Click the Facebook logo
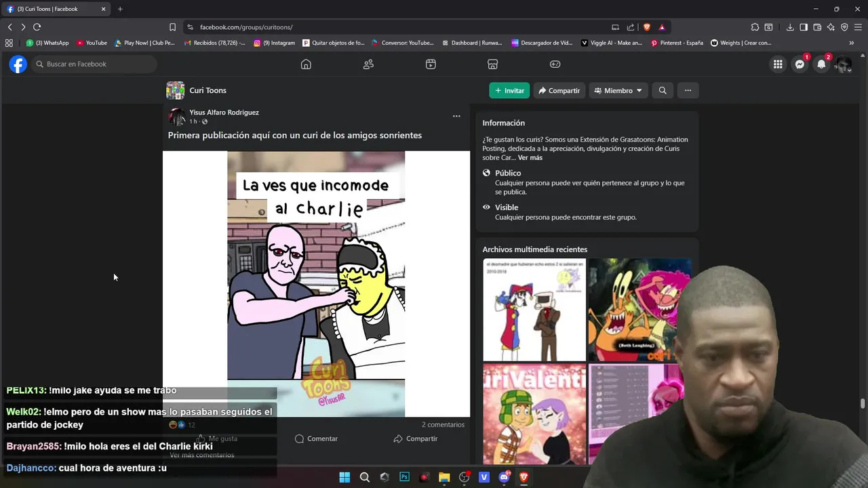This screenshot has height=488, width=868. (18, 64)
